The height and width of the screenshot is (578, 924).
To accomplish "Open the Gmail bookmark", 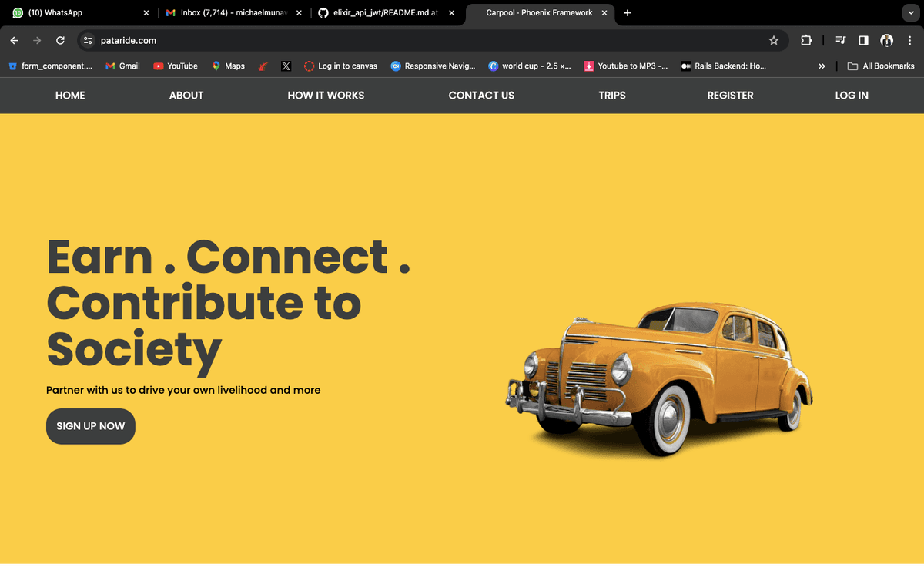I will pos(122,66).
